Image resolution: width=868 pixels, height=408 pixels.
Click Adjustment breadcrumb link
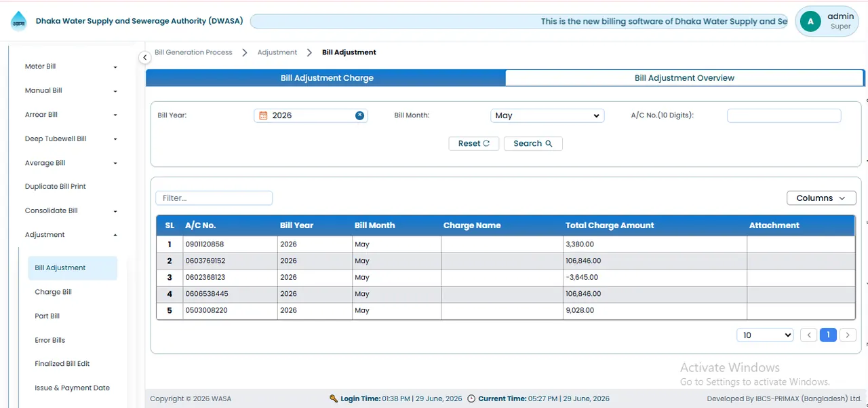(277, 52)
